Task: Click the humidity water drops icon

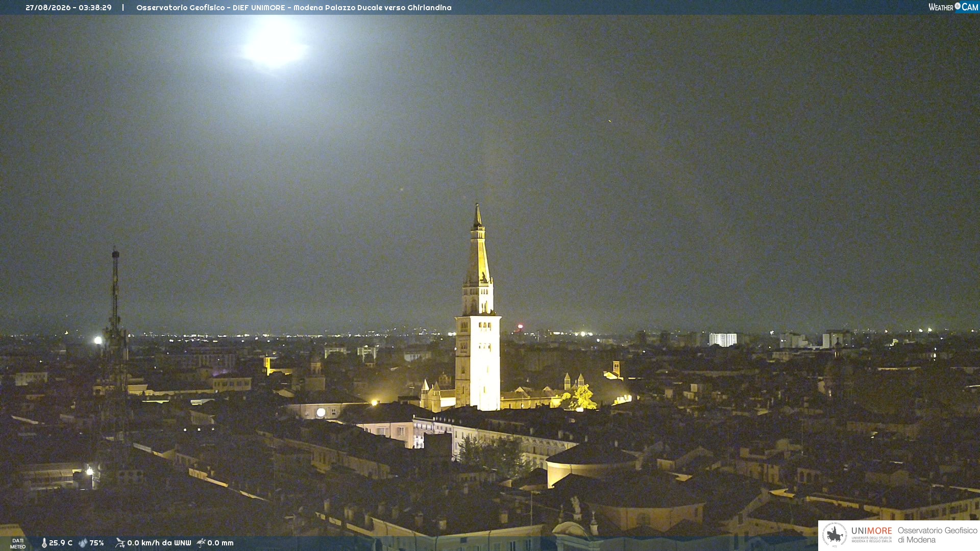Action: click(x=83, y=543)
